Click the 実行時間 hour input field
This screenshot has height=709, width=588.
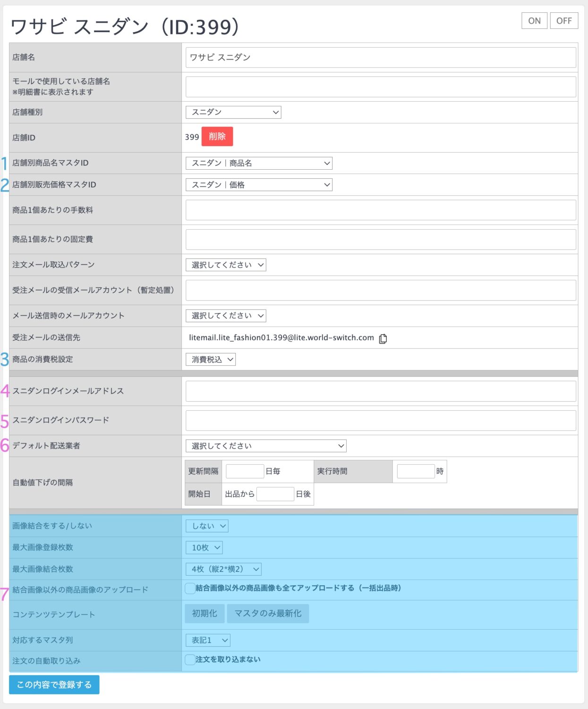[x=416, y=471]
